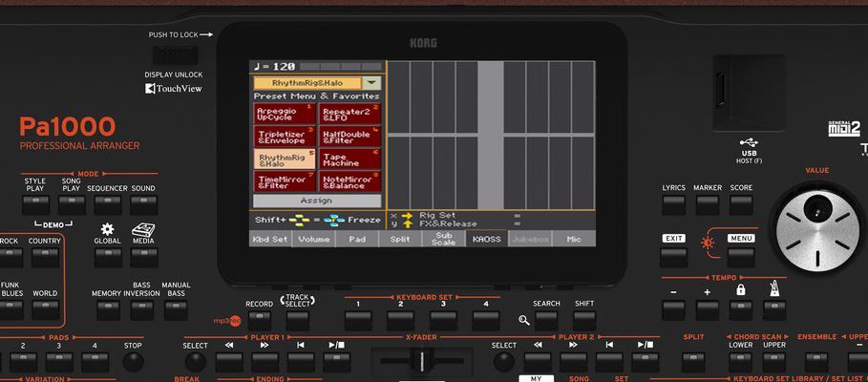Image resolution: width=868 pixels, height=382 pixels.
Task: Choose Arpeggio UpCycle preset
Action: coord(285,114)
